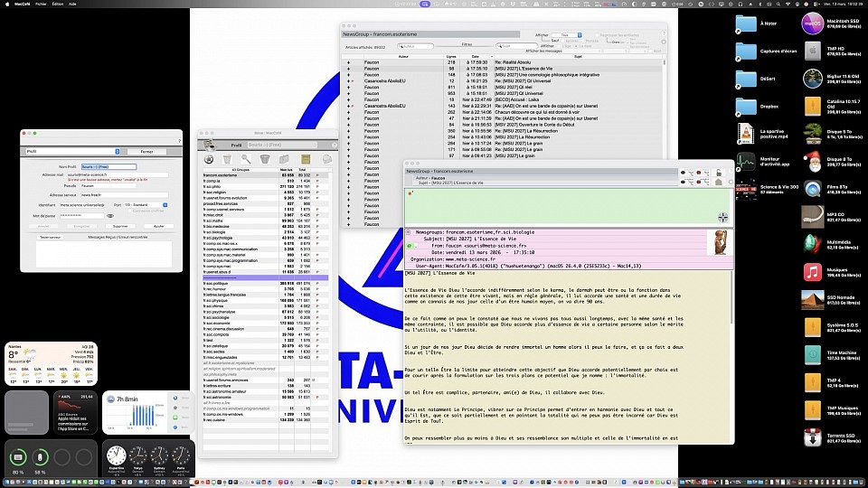Click the yellow archive box icon in Base toolbar
This screenshot has width=868, height=488.
coord(307,160)
